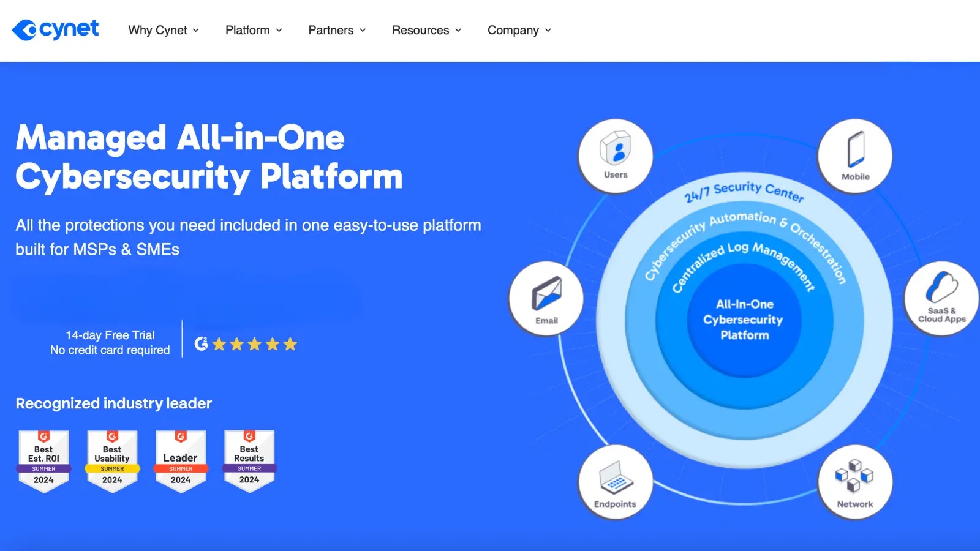Click the Managed All-in-One Cybersecurity Platform headline
980x551 pixels.
tap(209, 157)
